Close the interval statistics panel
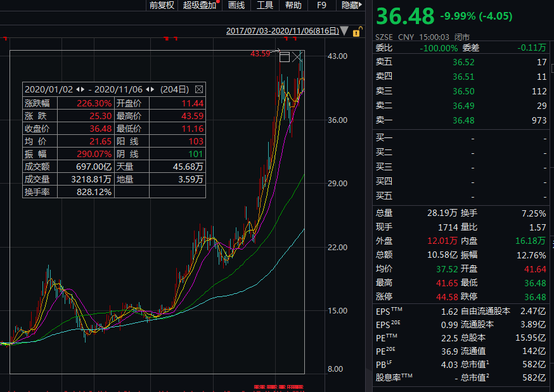554x392 pixels. (x=199, y=89)
